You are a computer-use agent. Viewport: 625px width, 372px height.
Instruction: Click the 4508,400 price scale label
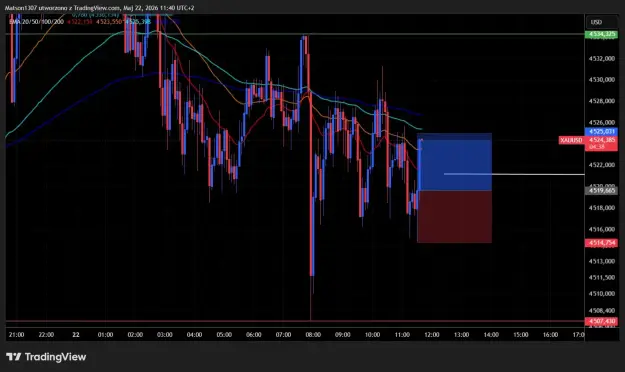pyautogui.click(x=601, y=311)
